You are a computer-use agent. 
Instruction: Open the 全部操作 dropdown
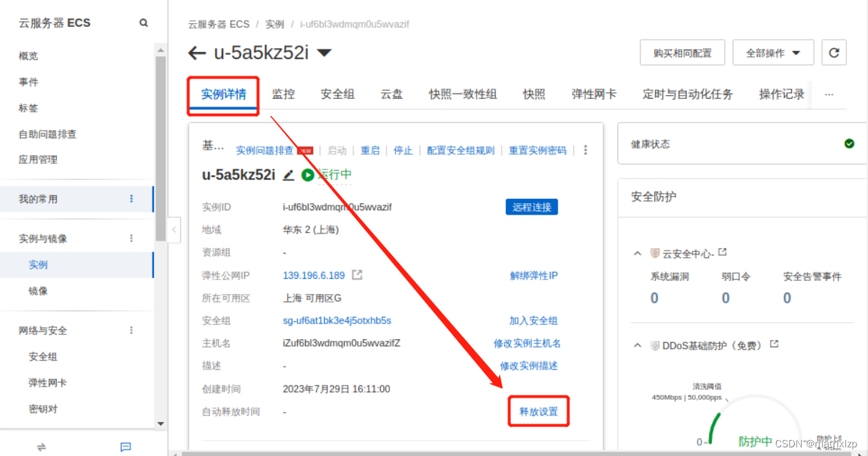click(773, 53)
